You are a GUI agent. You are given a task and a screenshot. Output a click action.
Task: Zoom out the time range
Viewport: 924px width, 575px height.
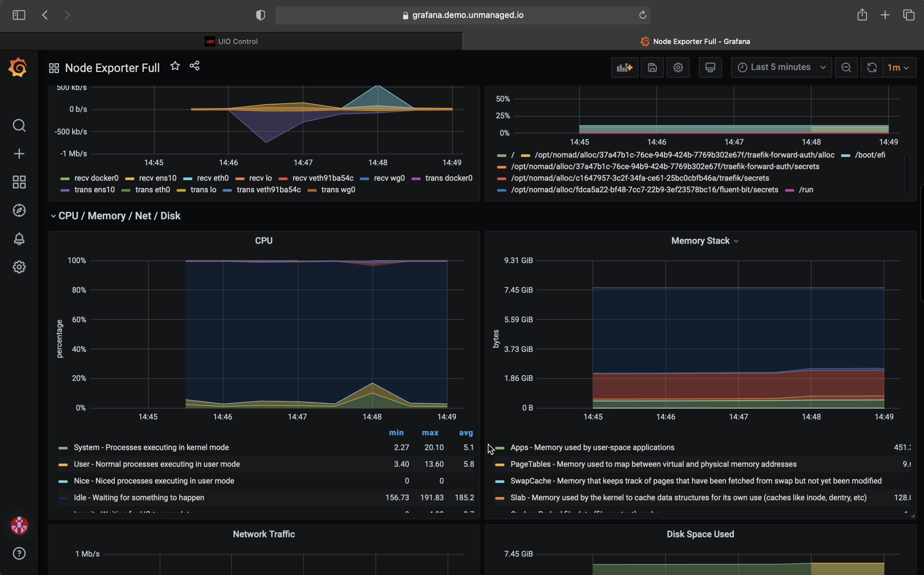coord(846,68)
